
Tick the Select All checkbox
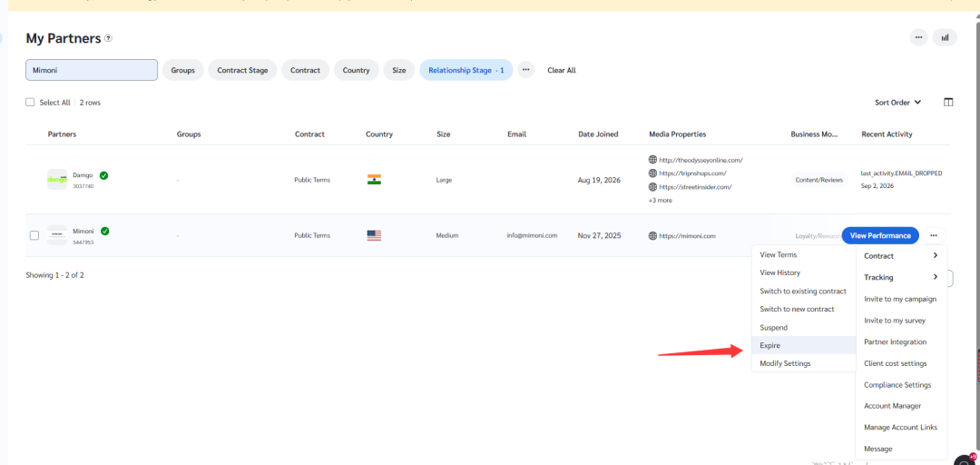coord(30,103)
